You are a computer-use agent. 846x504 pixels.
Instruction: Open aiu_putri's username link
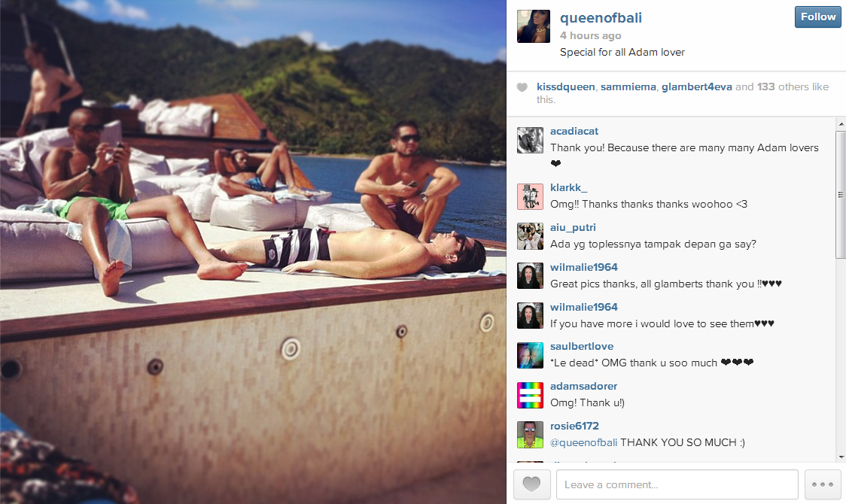point(573,227)
